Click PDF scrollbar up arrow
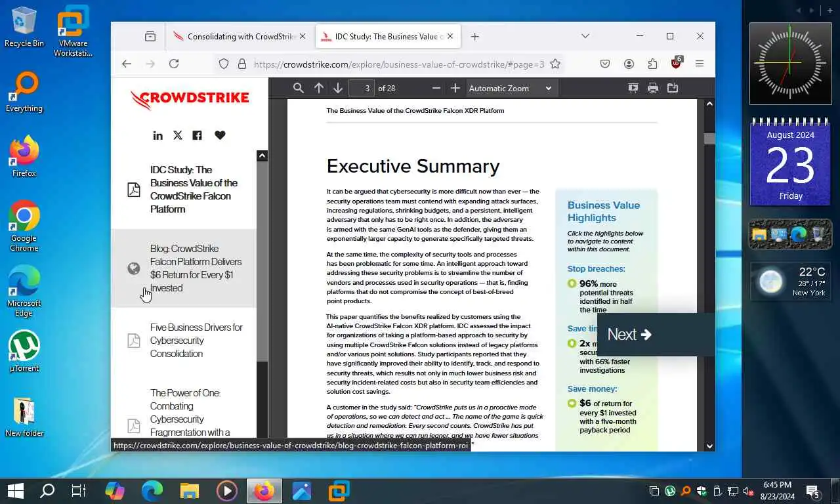The image size is (840, 504). pos(709,104)
